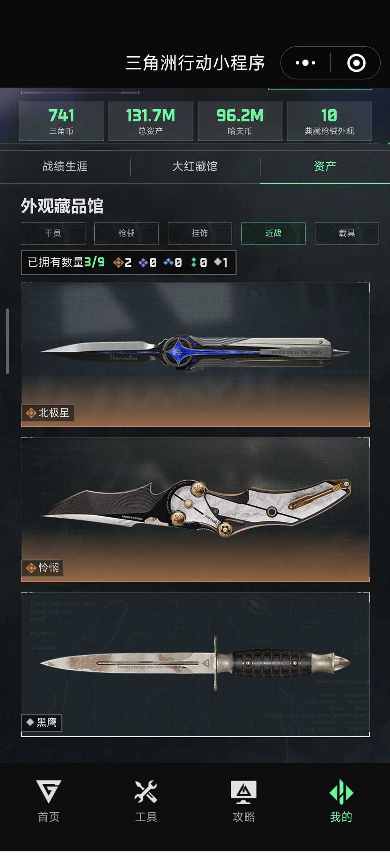Open the 工具 tools icon
Viewport: 390px width, 868px height.
(x=146, y=792)
